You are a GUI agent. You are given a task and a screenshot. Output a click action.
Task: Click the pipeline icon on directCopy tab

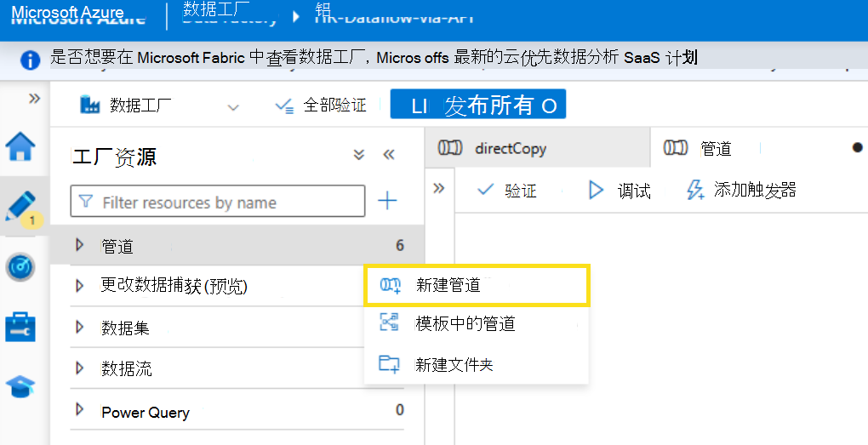point(450,148)
